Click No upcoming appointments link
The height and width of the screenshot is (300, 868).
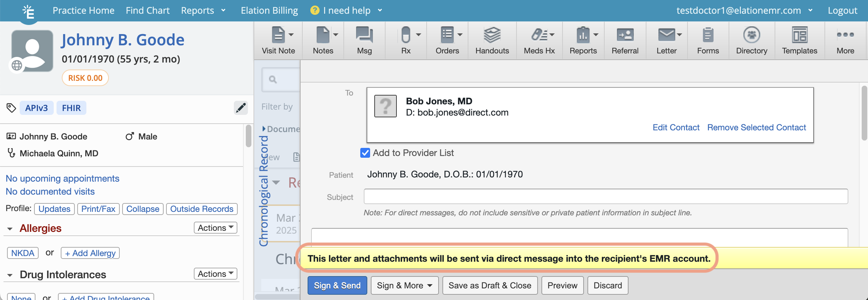coord(63,178)
